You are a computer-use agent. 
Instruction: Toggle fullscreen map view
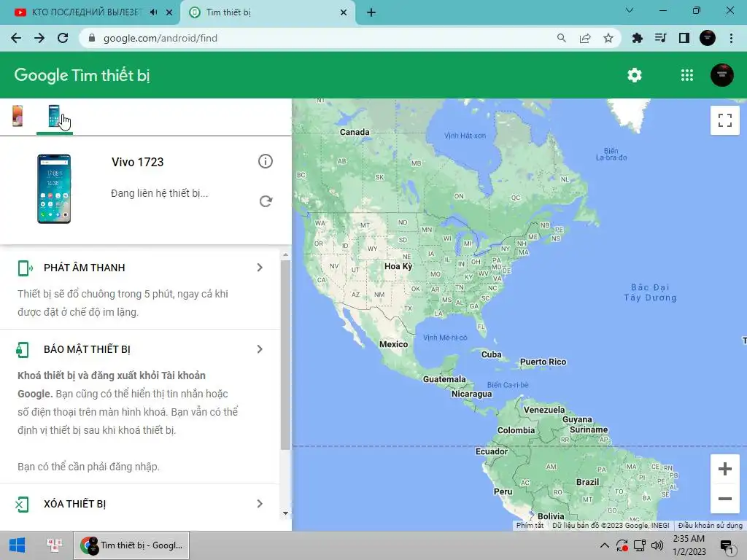point(724,120)
